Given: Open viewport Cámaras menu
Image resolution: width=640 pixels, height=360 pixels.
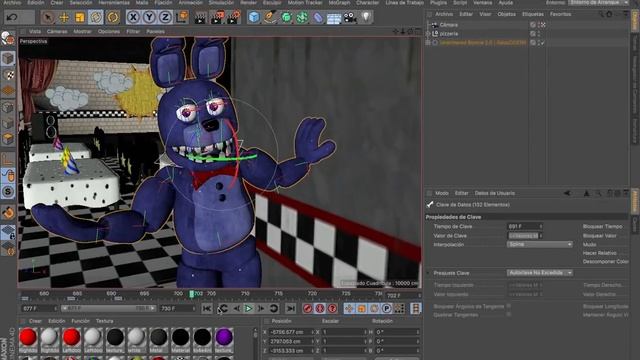Looking at the screenshot, I should (x=57, y=31).
